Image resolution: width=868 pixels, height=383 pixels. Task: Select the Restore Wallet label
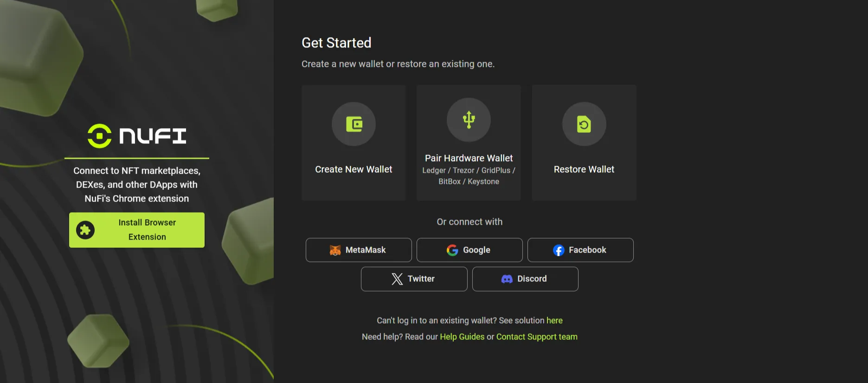click(x=584, y=169)
